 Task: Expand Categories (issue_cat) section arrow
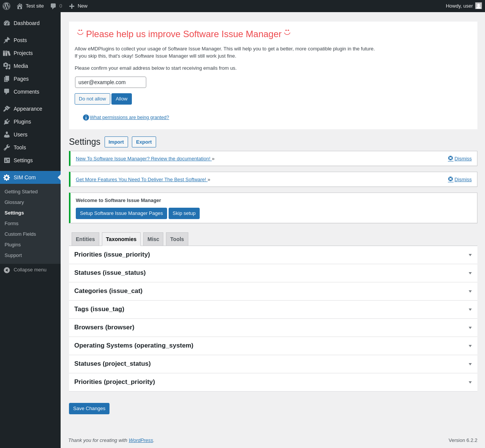tap(470, 291)
